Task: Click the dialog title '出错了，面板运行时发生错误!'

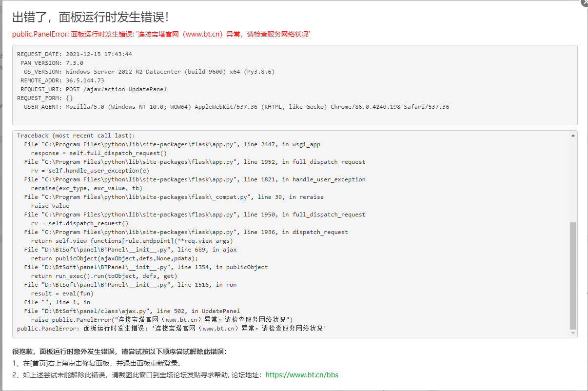Action: coord(91,17)
